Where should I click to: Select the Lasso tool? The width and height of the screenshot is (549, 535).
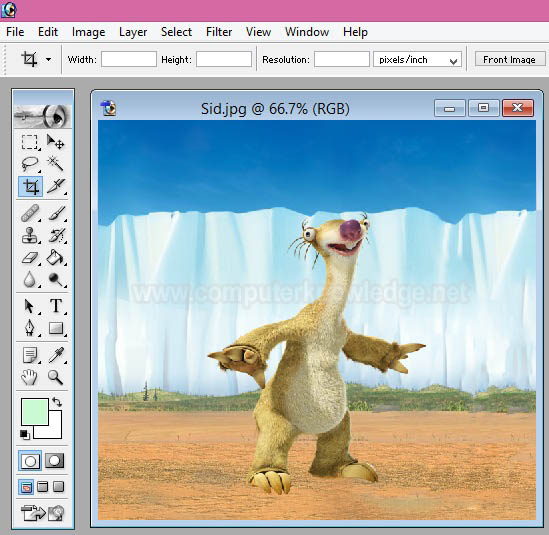tap(30, 164)
